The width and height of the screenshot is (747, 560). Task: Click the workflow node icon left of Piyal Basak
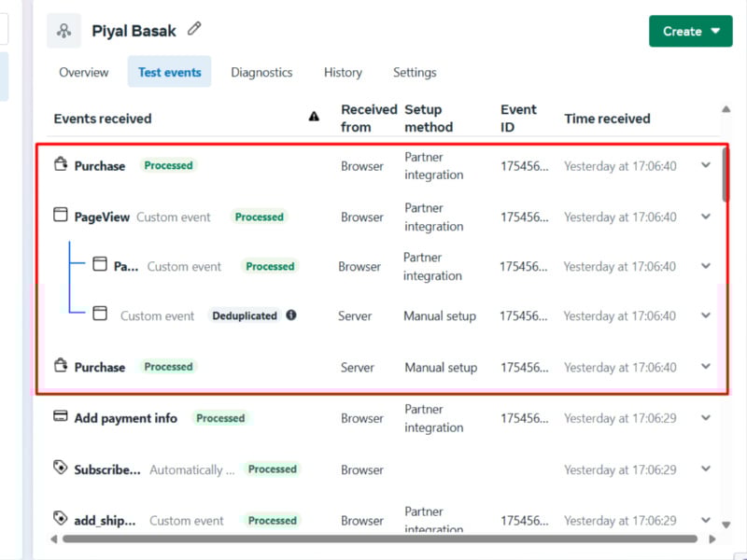[x=63, y=29]
